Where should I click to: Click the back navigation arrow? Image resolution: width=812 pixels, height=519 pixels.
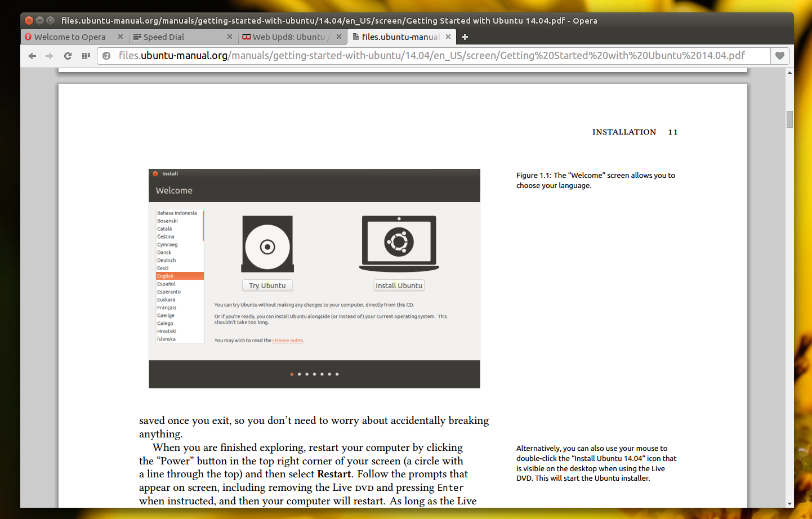click(x=32, y=56)
